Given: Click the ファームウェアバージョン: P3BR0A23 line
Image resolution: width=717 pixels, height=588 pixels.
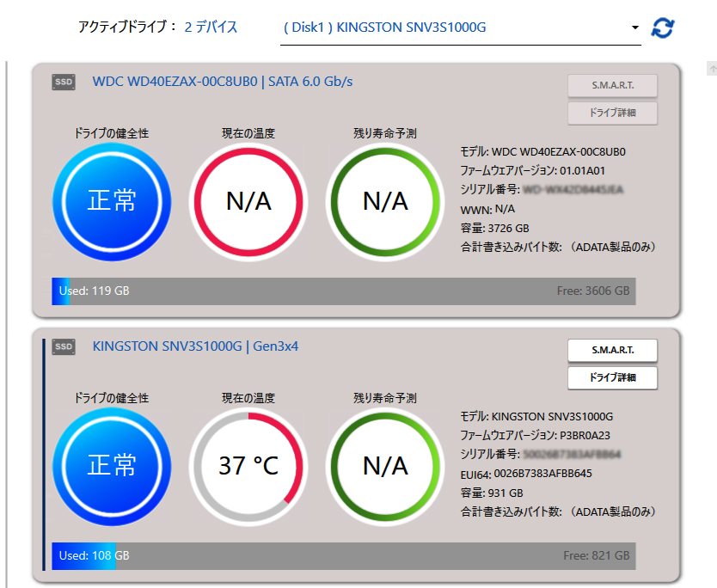Looking at the screenshot, I should tap(535, 436).
